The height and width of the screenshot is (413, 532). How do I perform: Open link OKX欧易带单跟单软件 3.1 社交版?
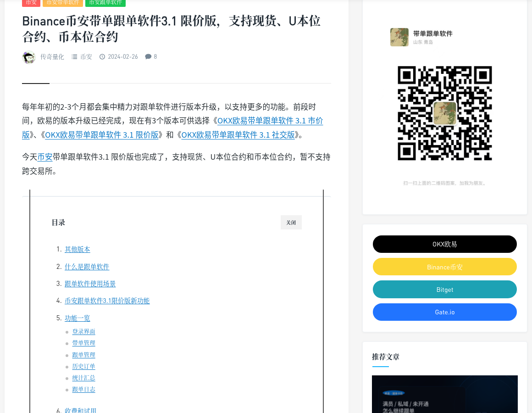tap(238, 135)
